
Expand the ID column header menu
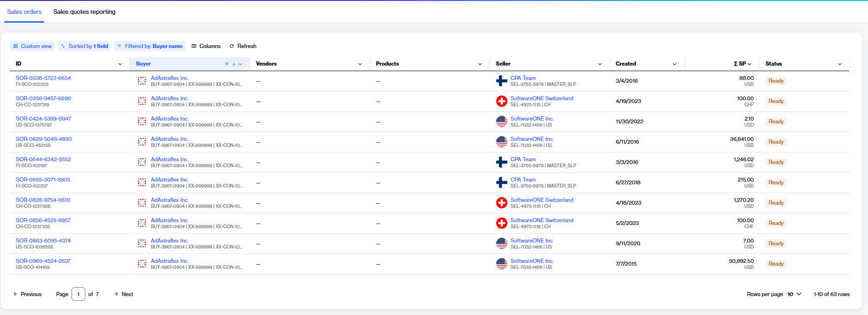[120, 64]
